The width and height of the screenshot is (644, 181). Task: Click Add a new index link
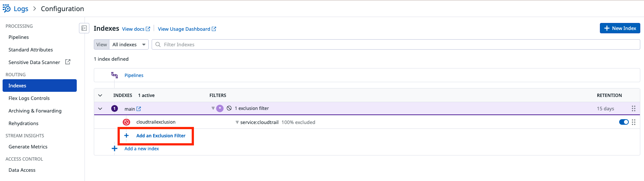142,149
